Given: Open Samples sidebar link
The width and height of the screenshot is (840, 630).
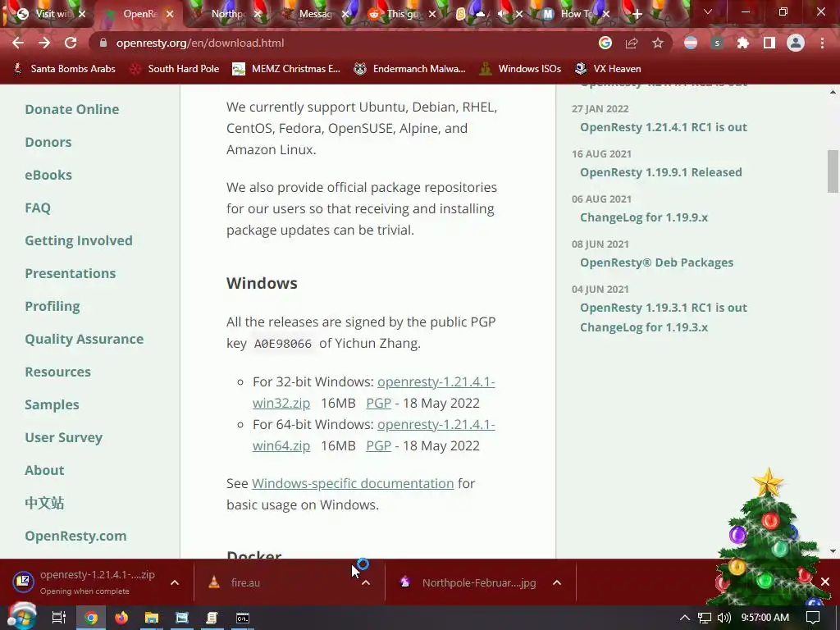Looking at the screenshot, I should (x=52, y=404).
